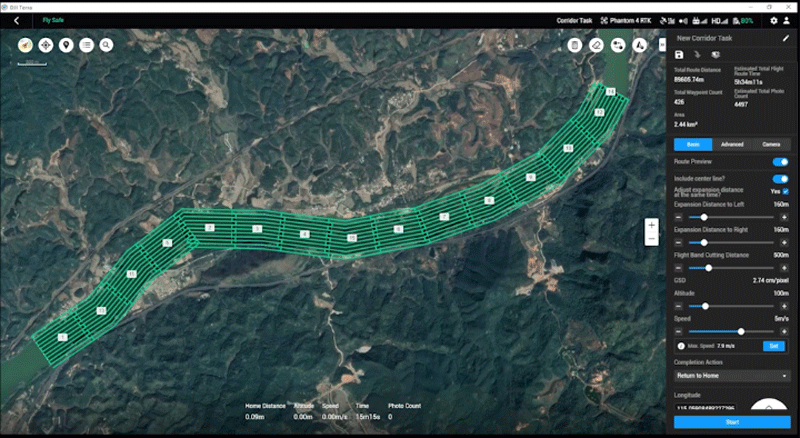This screenshot has width=800, height=438.
Task: Click the eraser icon above the map
Action: pos(596,45)
